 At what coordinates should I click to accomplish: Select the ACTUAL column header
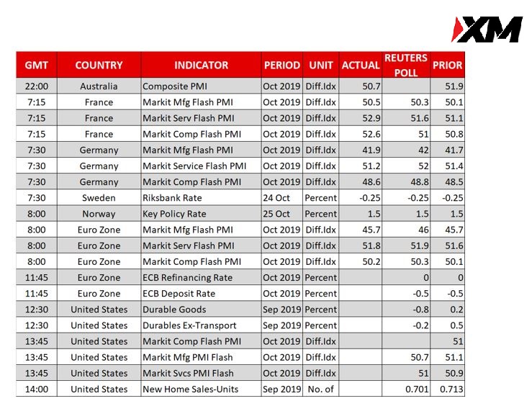pos(361,65)
